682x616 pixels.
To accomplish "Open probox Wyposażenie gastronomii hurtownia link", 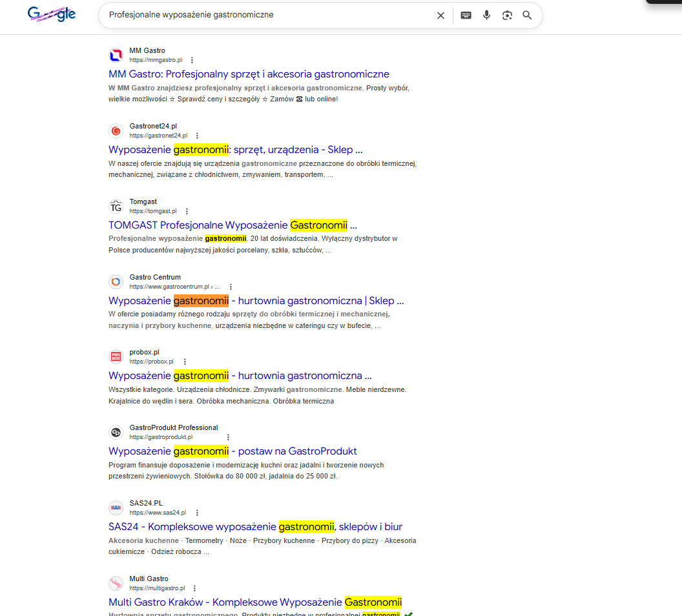I will (240, 376).
